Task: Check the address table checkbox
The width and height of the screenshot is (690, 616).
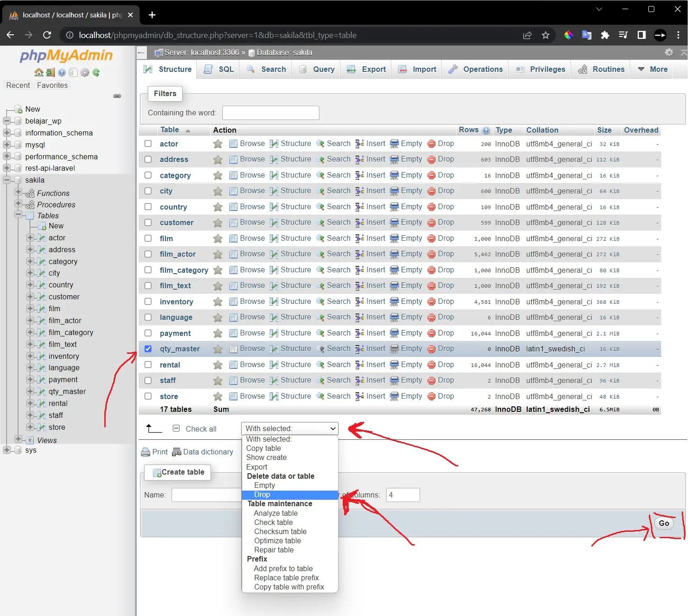Action: point(148,159)
